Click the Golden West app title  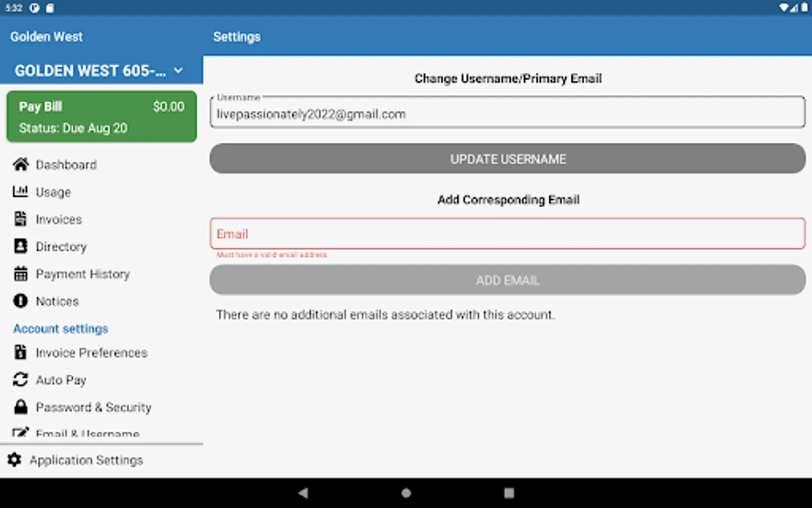46,37
